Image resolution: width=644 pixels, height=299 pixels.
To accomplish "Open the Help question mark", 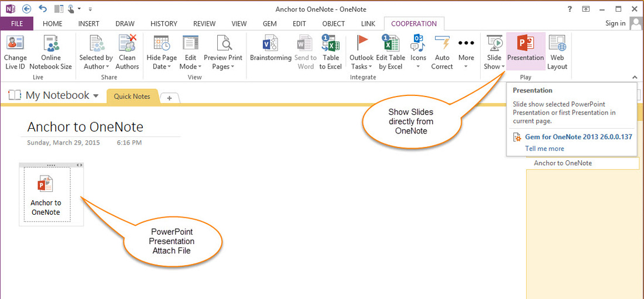I will click(569, 9).
